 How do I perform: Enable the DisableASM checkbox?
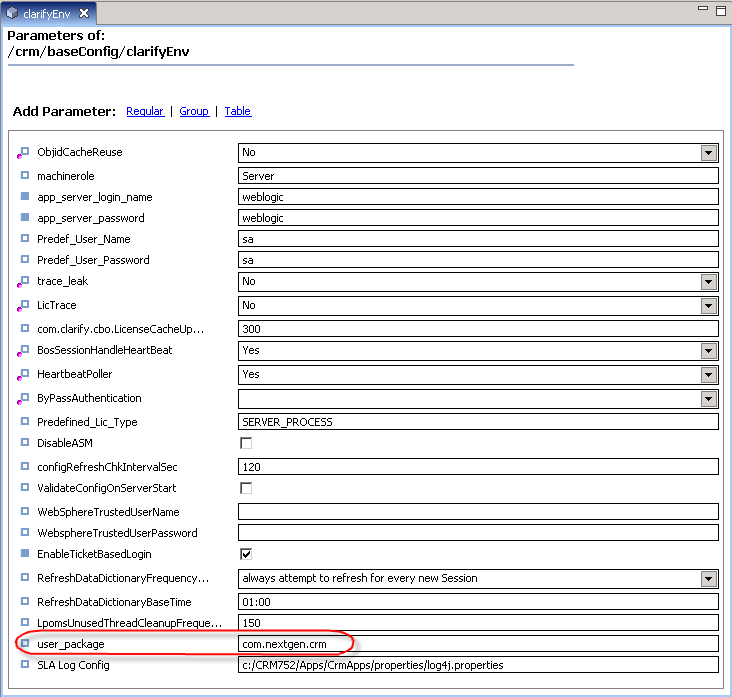pyautogui.click(x=246, y=443)
